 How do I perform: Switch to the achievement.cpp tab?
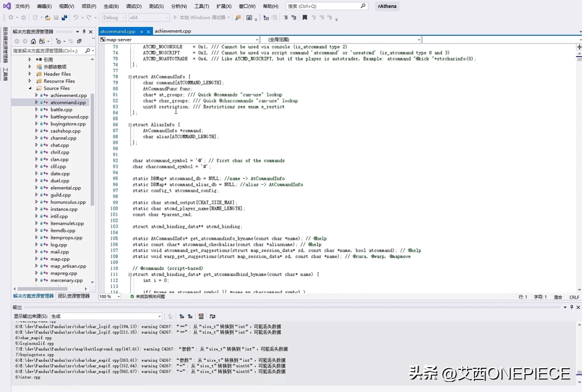coord(173,31)
